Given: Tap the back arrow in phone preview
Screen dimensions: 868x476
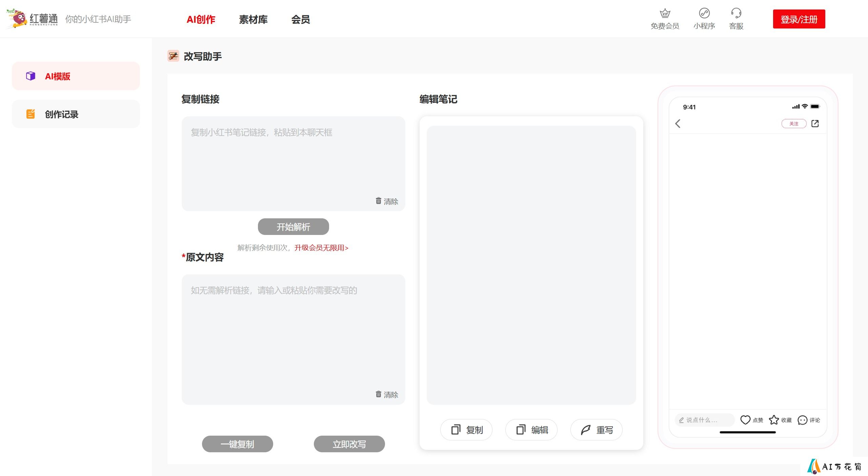Looking at the screenshot, I should [678, 124].
